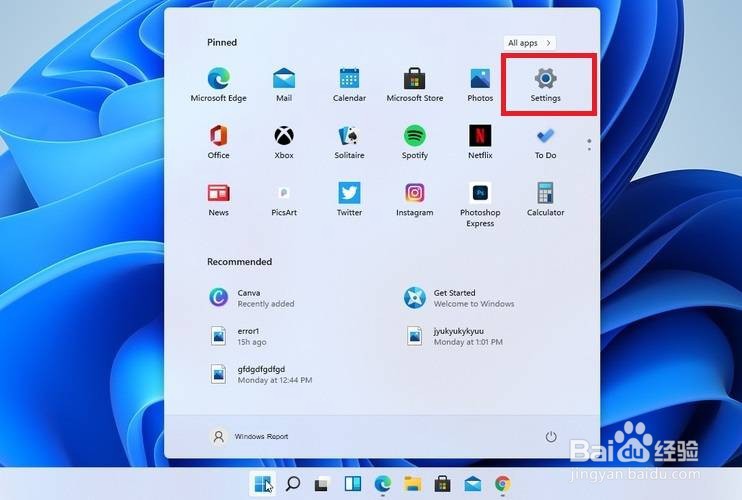Launch the Office app

[x=218, y=142]
